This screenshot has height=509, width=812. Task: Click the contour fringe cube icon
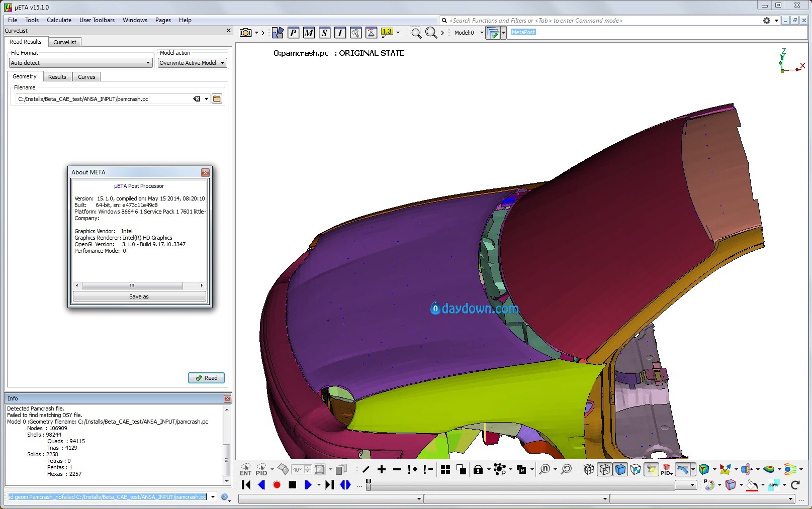coord(704,469)
